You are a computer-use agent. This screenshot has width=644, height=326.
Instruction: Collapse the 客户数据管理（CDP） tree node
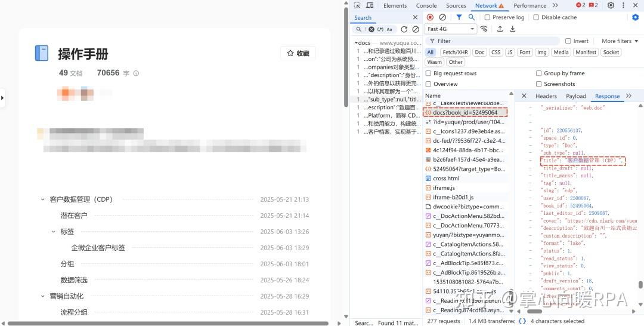[42, 199]
